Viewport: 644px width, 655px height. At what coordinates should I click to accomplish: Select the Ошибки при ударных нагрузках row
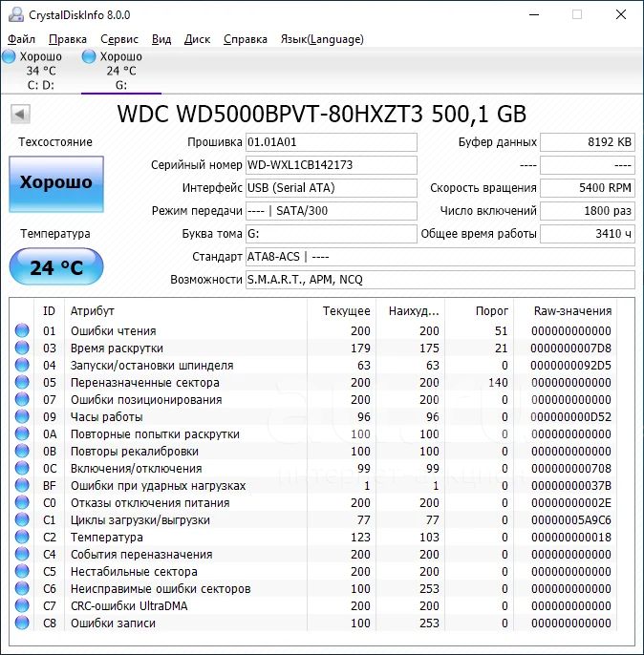click(x=313, y=485)
